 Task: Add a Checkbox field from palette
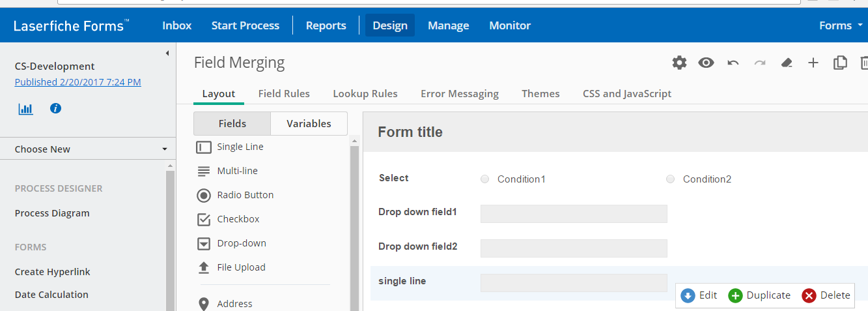(x=238, y=219)
